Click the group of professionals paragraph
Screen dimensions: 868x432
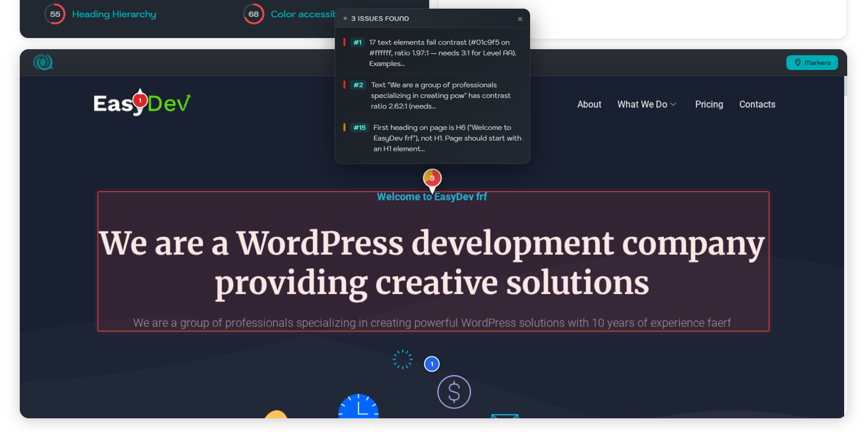pyautogui.click(x=432, y=323)
